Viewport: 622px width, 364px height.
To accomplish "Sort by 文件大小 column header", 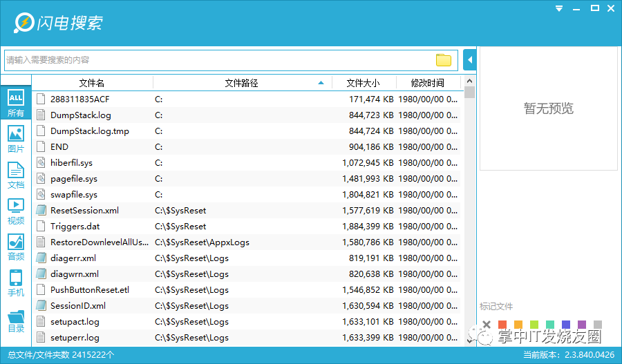I will pyautogui.click(x=363, y=83).
